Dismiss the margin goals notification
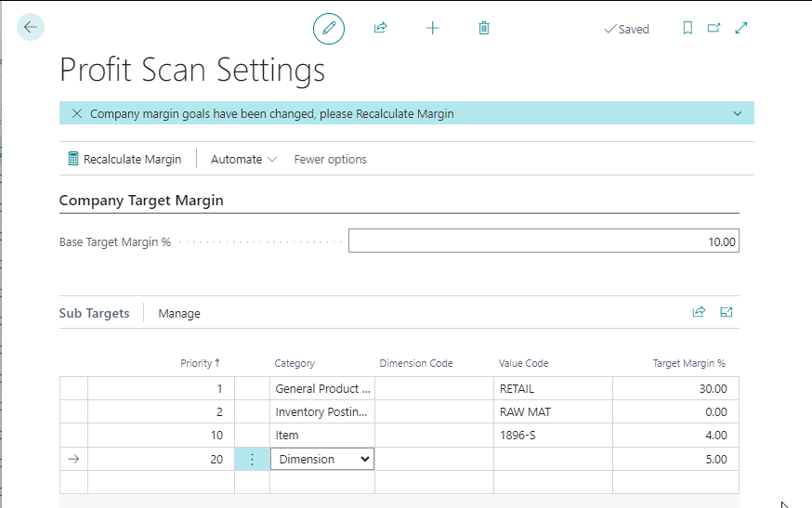 coord(77,113)
